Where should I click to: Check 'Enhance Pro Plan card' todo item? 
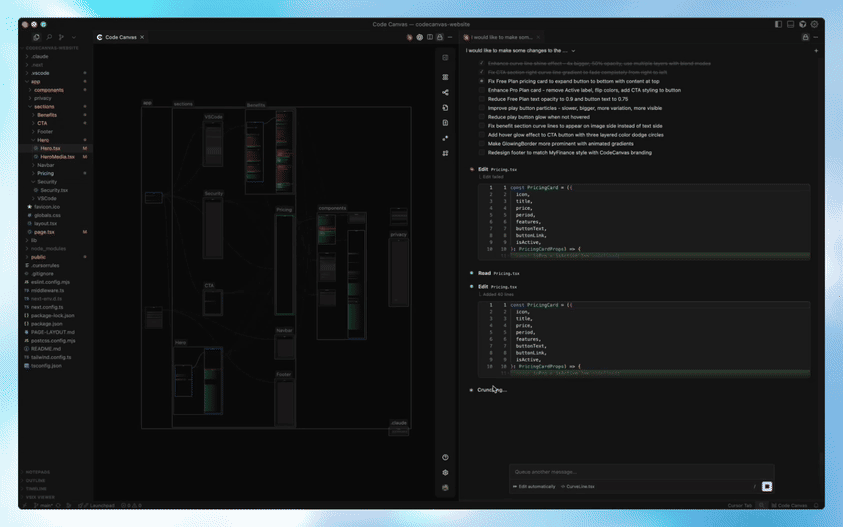481,90
